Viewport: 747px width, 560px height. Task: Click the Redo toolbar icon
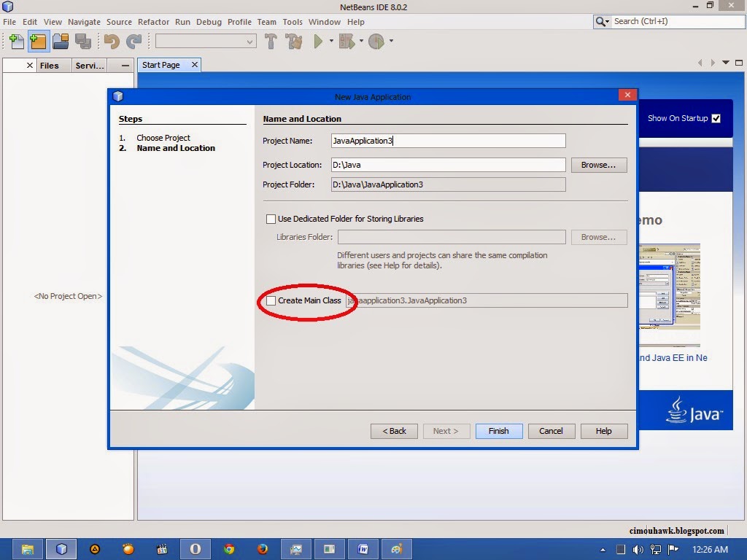point(133,42)
